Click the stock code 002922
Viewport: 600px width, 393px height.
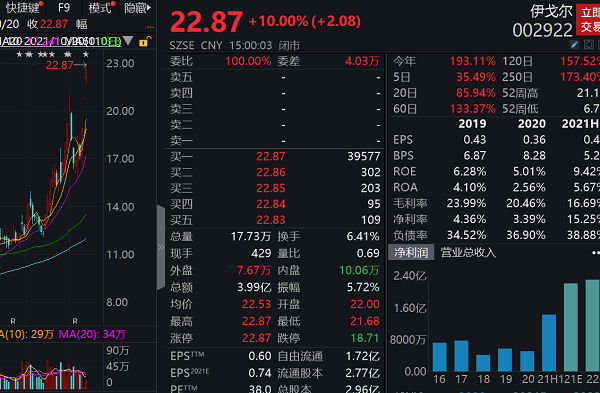click(543, 30)
